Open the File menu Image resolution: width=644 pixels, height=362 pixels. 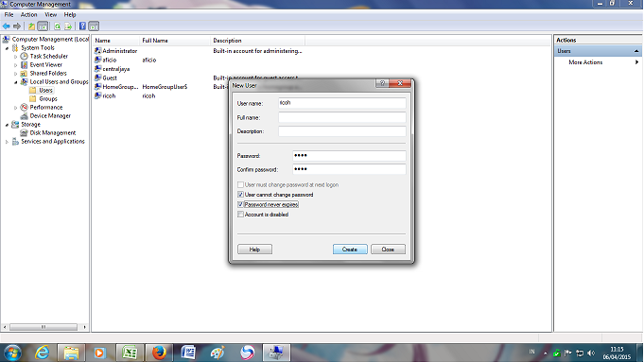(9, 14)
